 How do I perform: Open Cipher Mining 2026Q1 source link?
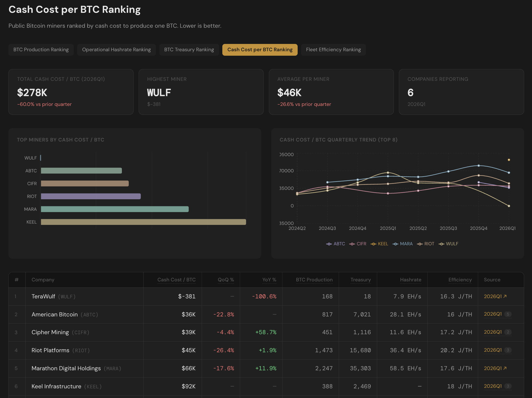[x=493, y=332]
